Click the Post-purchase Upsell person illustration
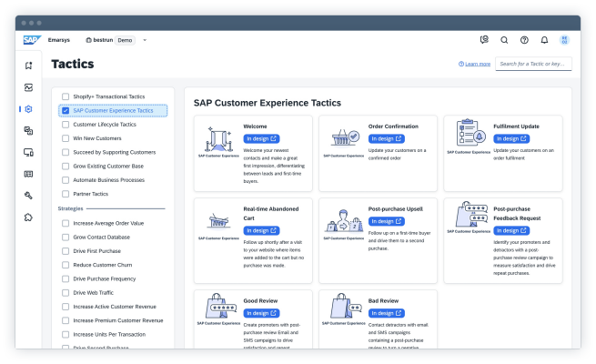The width and height of the screenshot is (596, 364). click(344, 221)
